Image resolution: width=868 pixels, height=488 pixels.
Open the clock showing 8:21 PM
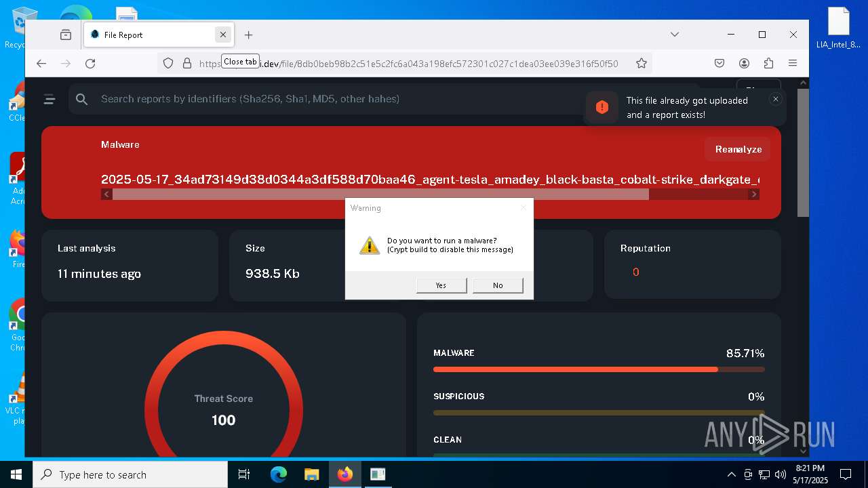pos(810,474)
